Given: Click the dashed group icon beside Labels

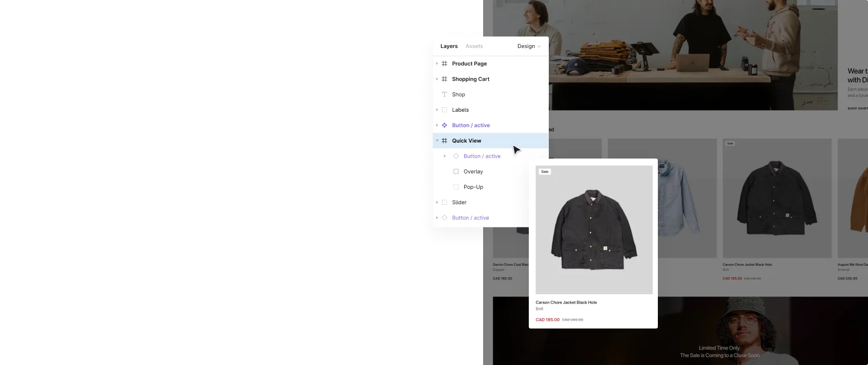Looking at the screenshot, I should pyautogui.click(x=444, y=110).
